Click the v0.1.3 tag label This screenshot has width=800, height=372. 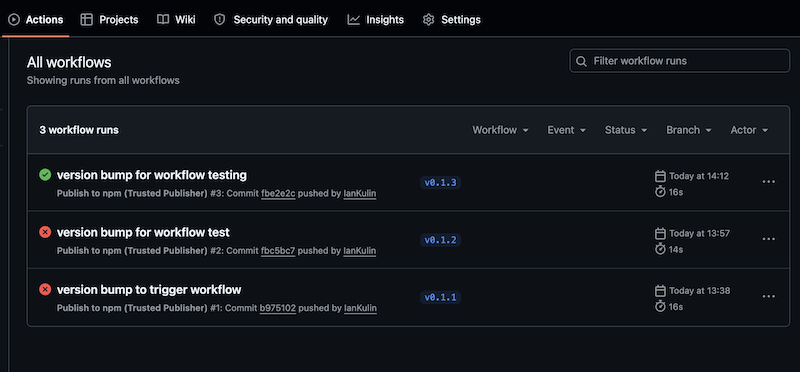tap(440, 183)
